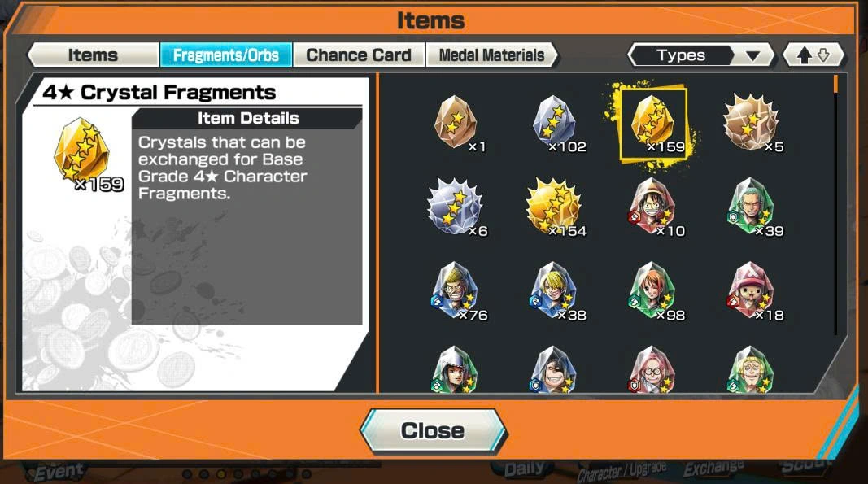Screen dimensions: 868x484
Task: Select the highlighted 4-star gold crystal x159
Action: 653,123
